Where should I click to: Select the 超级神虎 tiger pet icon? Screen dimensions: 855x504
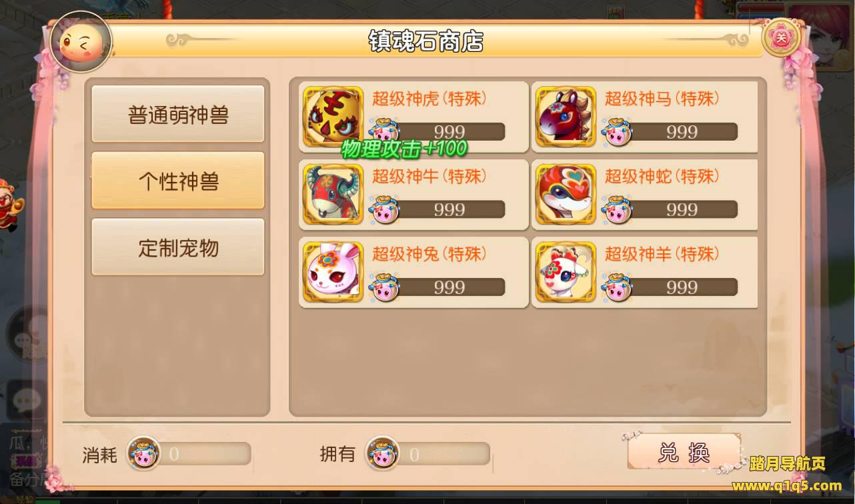tap(333, 117)
